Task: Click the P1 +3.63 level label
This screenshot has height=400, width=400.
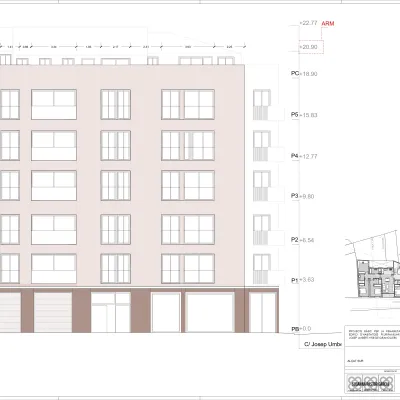Action: click(x=303, y=280)
